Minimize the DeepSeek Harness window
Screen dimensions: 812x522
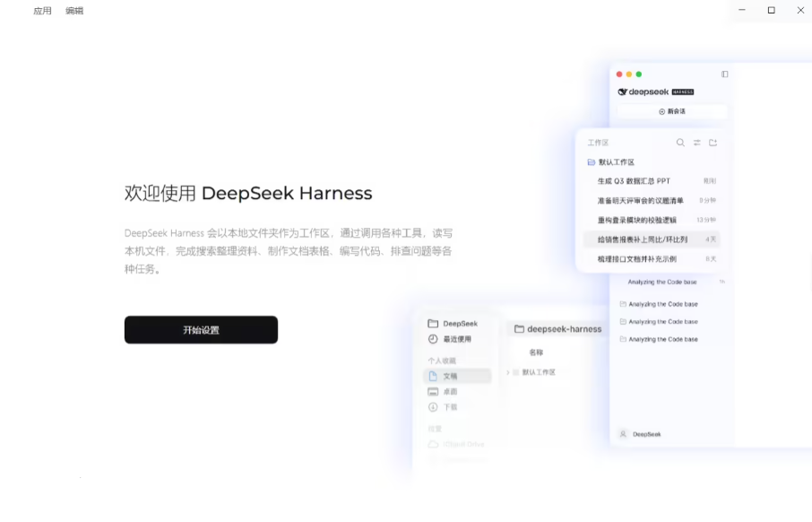741,10
